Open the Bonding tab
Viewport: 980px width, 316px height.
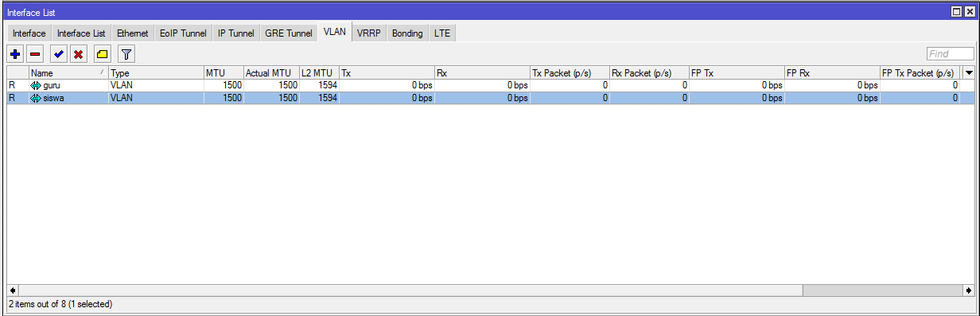[407, 33]
